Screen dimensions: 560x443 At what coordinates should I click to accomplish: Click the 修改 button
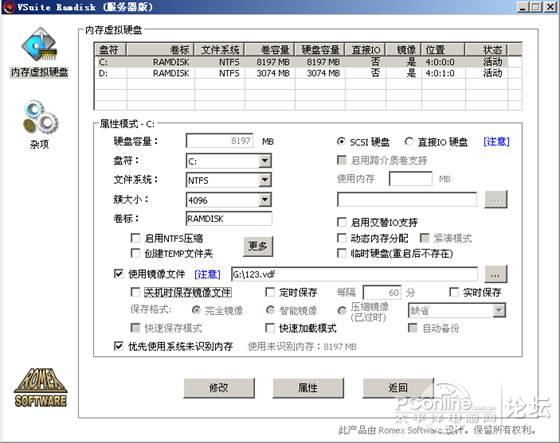coord(219,388)
